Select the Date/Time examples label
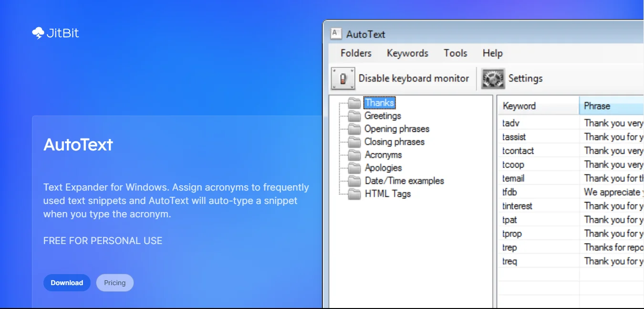This screenshot has width=644, height=309. 404,181
